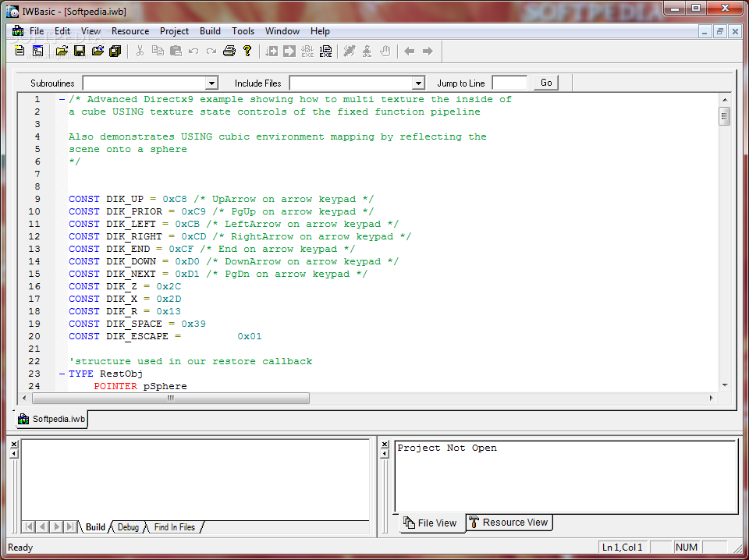Click the Undo arrow icon
Viewport: 749px width, 560px height.
coord(193,51)
